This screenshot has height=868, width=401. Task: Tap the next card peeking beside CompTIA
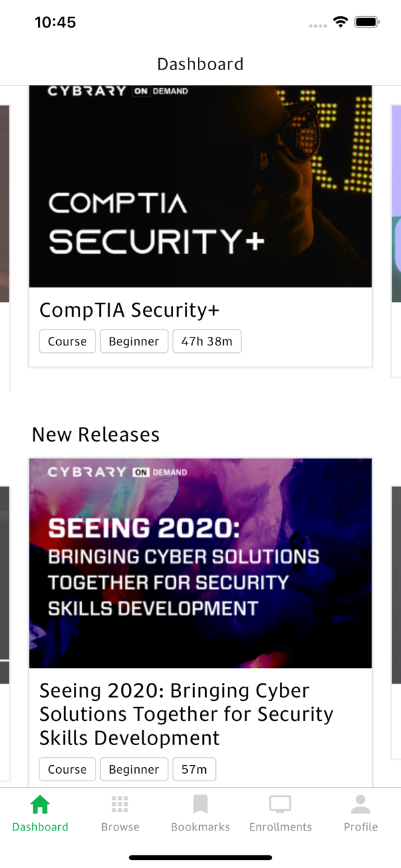pos(396,237)
